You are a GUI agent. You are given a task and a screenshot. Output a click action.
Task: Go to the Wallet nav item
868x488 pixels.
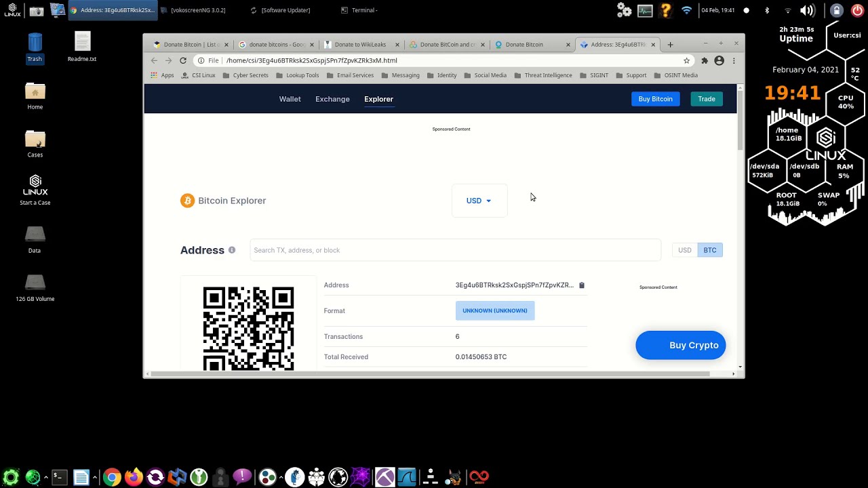[x=290, y=99]
